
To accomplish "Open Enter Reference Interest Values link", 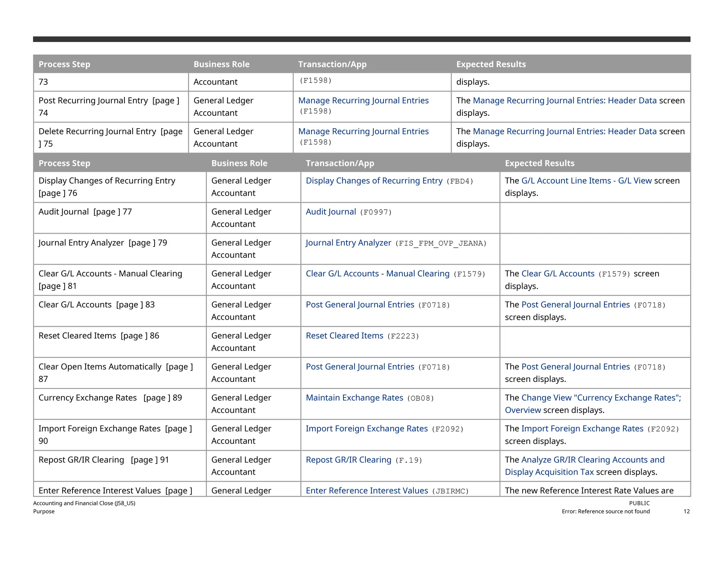I will 367,491.
